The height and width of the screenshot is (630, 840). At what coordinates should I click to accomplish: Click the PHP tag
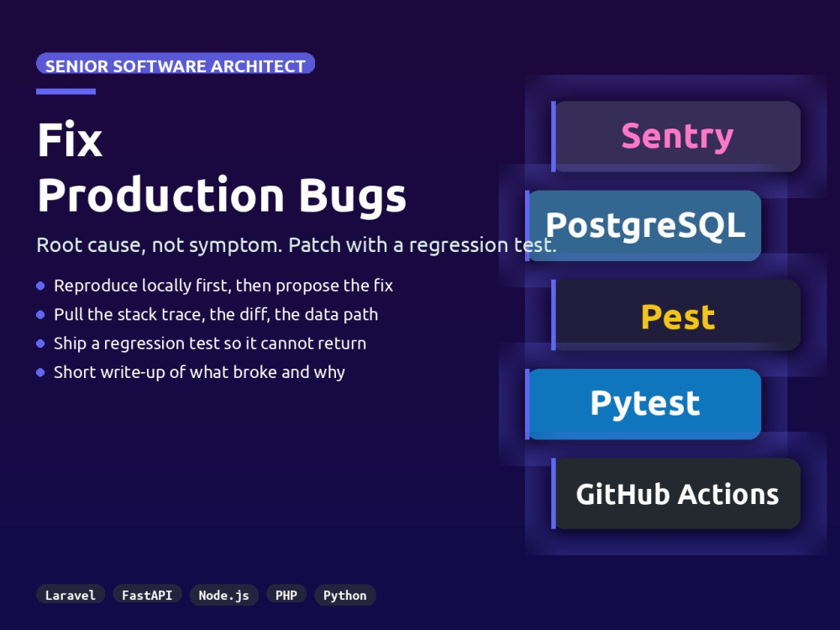pyautogui.click(x=286, y=596)
